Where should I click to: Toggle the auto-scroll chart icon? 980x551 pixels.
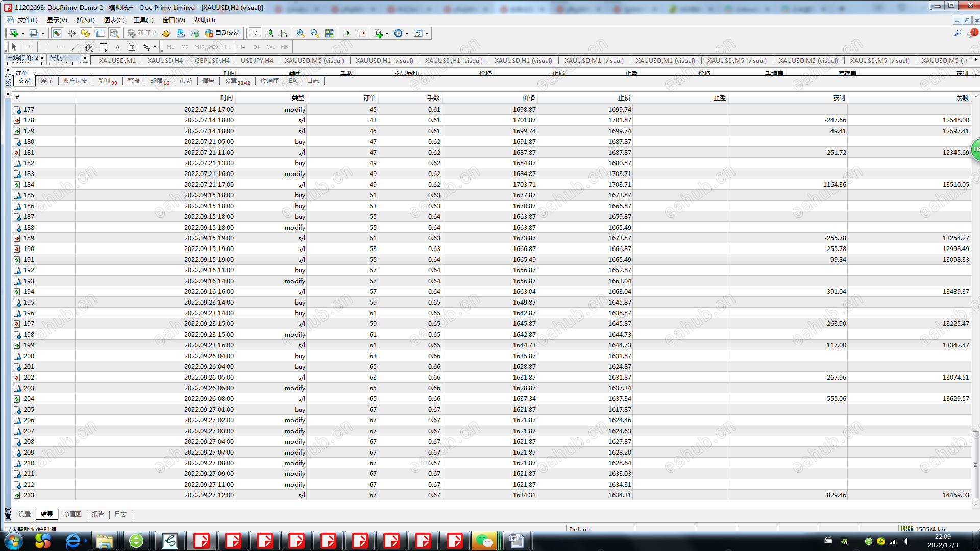click(347, 33)
